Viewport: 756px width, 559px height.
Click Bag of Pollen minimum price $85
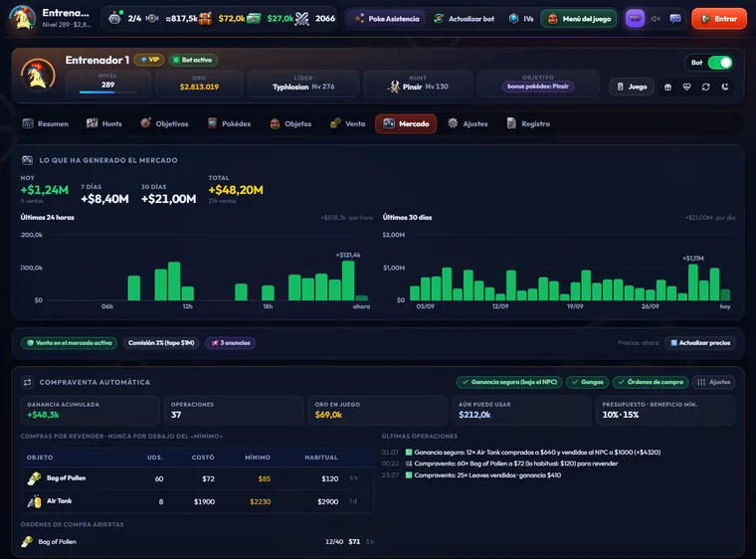tap(265, 479)
